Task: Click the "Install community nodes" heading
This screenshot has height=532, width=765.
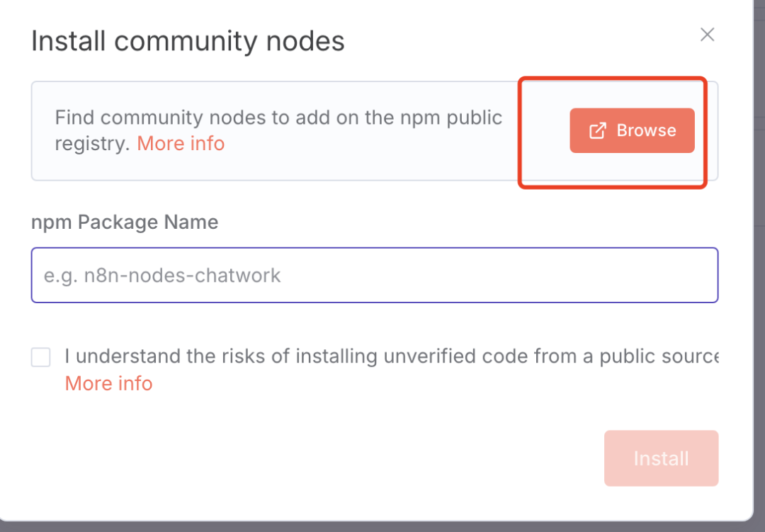Action: (188, 42)
